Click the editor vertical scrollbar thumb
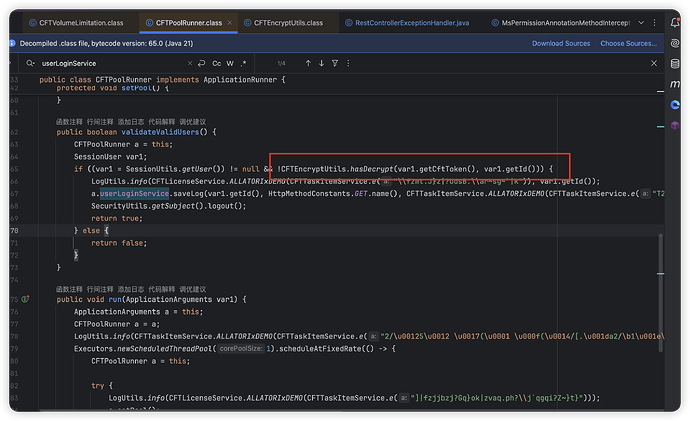The height and width of the screenshot is (421, 690). pyautogui.click(x=661, y=292)
